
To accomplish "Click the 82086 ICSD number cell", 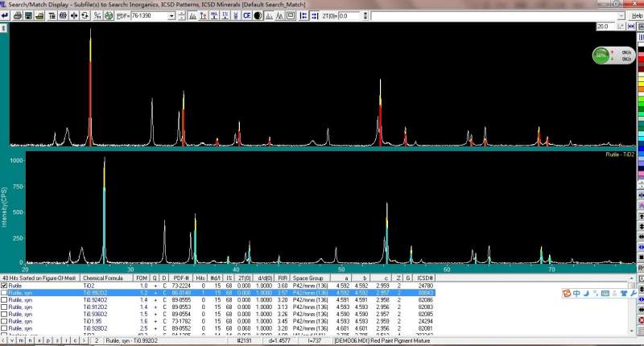I will pyautogui.click(x=425, y=300).
